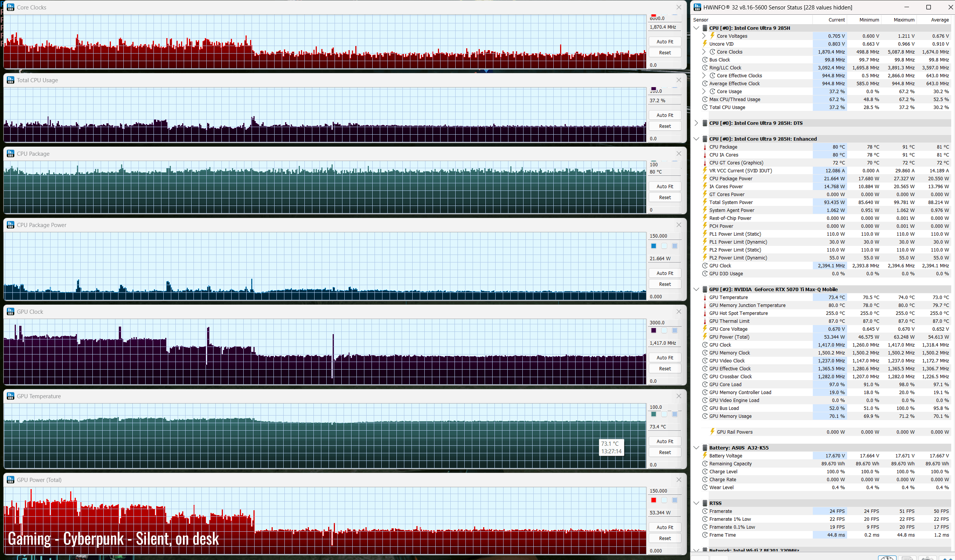Click Reset in CPU Package Power graph
Image resolution: width=955 pixels, height=560 pixels.
click(665, 284)
